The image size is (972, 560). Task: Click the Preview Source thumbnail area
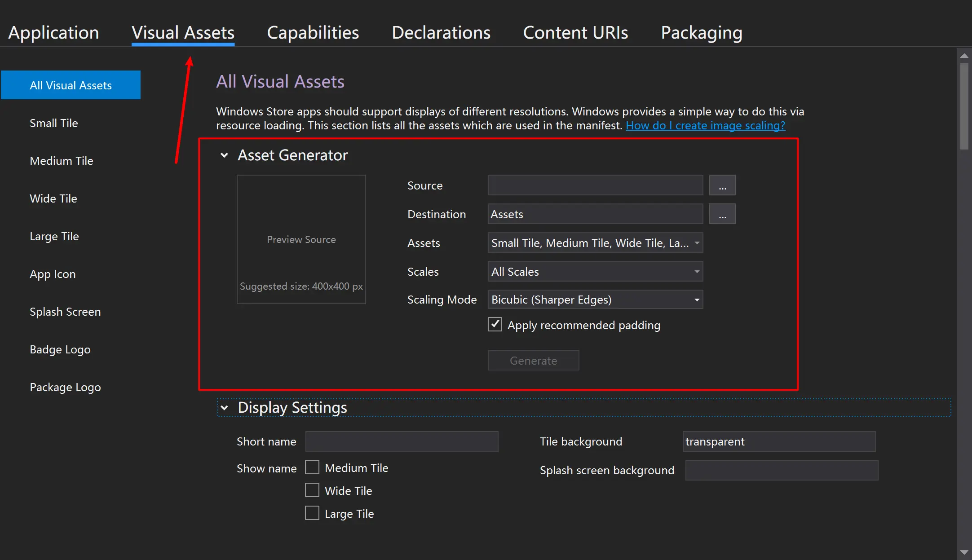tap(301, 239)
